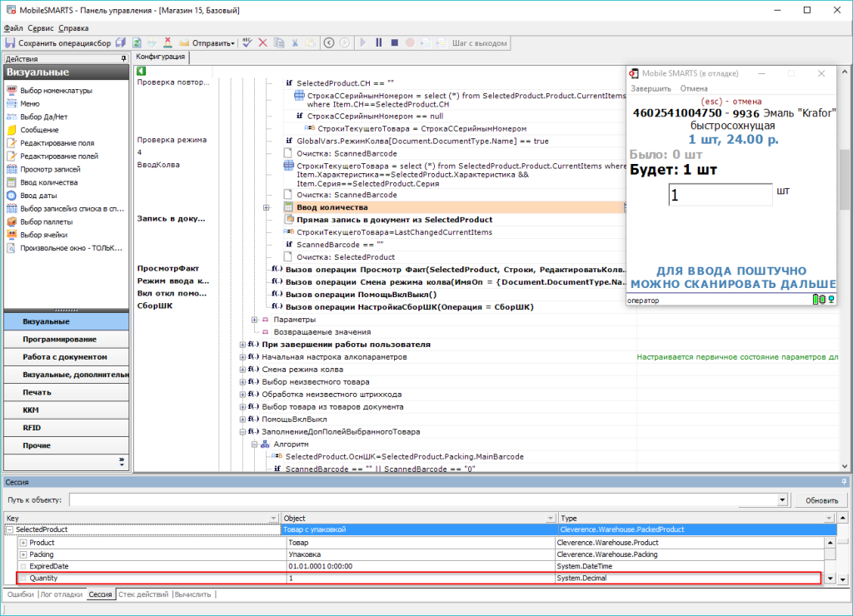Click the scissors cut icon
Image resolution: width=853 pixels, height=616 pixels.
tap(295, 43)
